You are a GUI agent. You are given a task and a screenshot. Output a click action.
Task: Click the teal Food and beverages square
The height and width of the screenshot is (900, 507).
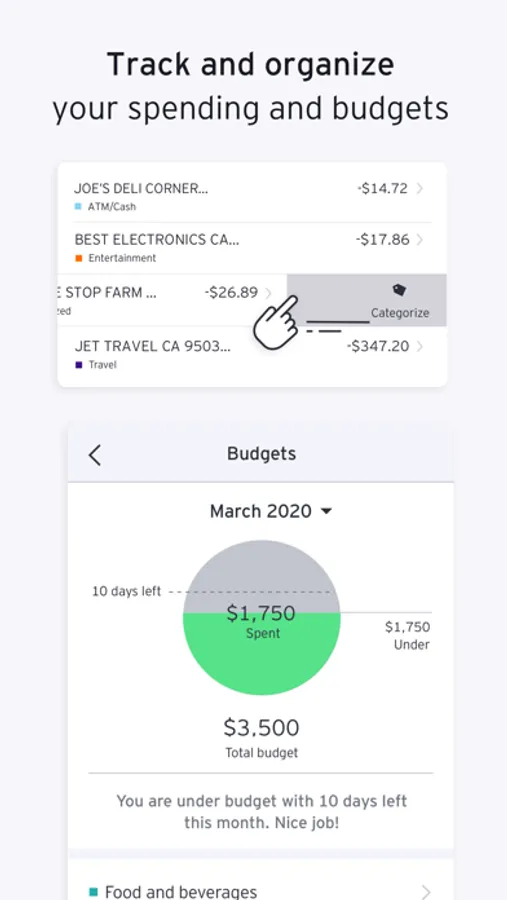(x=94, y=892)
